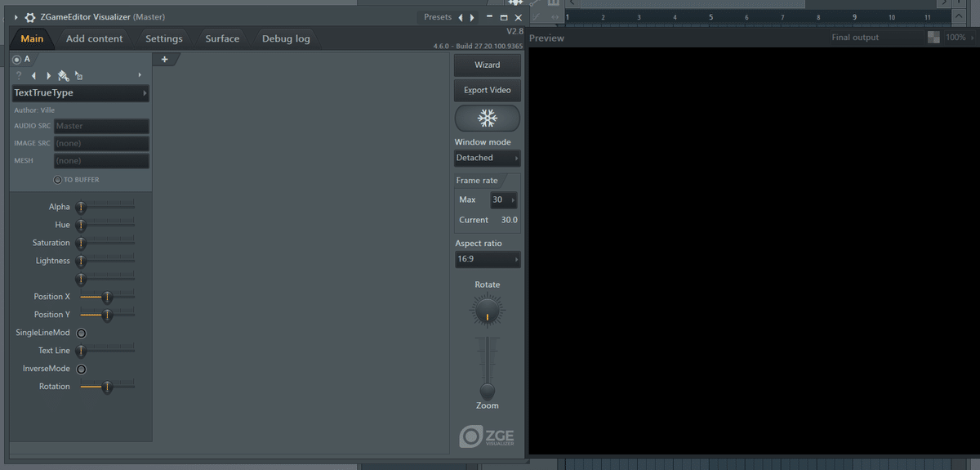Open the 100% zoom dropdown in Preview

pos(960,38)
